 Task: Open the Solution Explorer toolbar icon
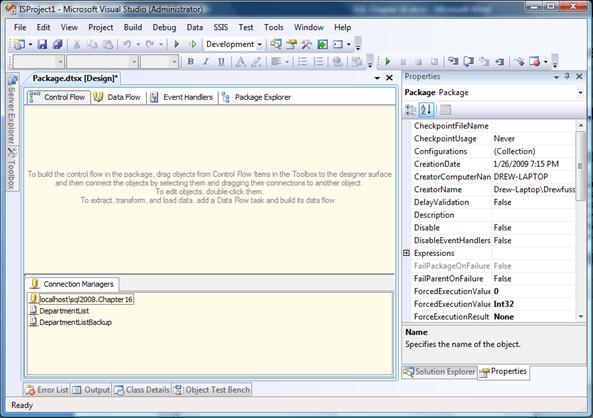click(276, 44)
